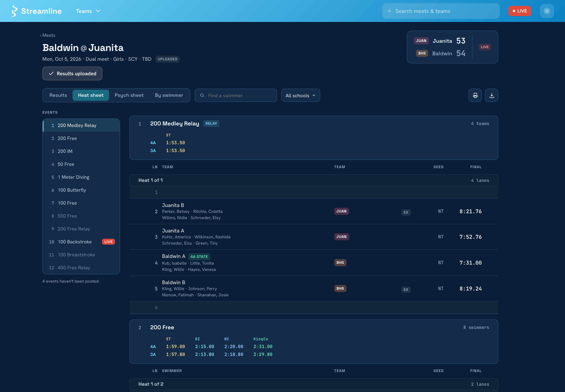Click the Heat 1 of 2 header row
Viewport: 565px width, 392px height.
[x=314, y=384]
